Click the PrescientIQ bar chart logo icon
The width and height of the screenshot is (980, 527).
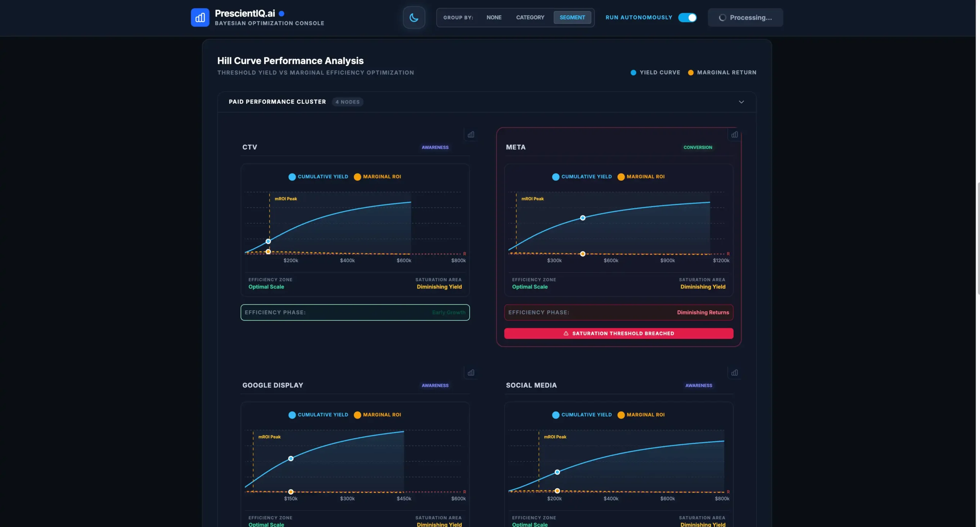[200, 18]
